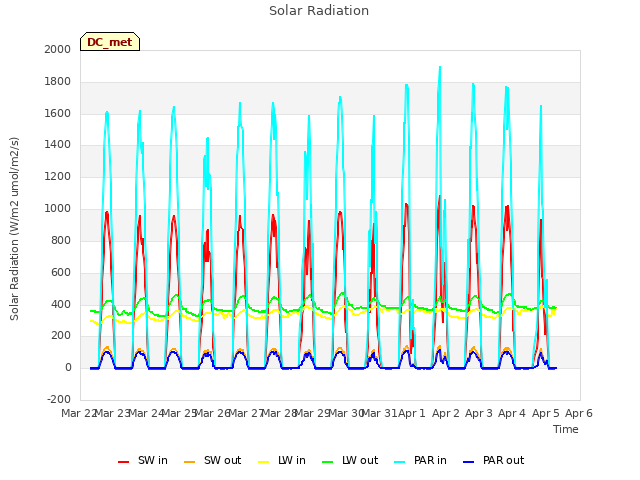Click the Mar 31 x-axis date label
This screenshot has width=640, height=480.
tap(379, 413)
